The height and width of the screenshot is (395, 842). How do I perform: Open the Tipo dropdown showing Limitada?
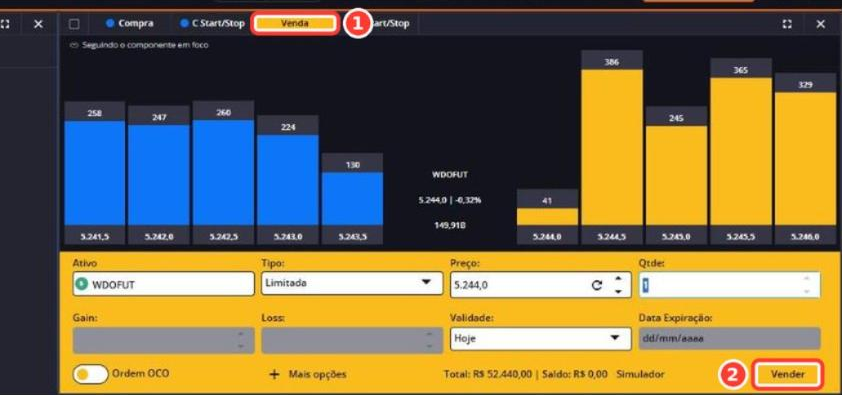352,283
